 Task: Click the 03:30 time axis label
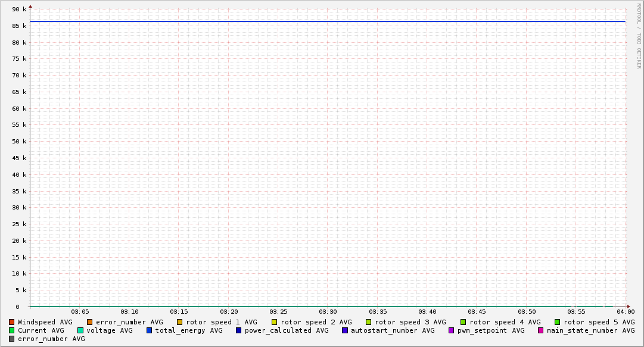(x=328, y=311)
